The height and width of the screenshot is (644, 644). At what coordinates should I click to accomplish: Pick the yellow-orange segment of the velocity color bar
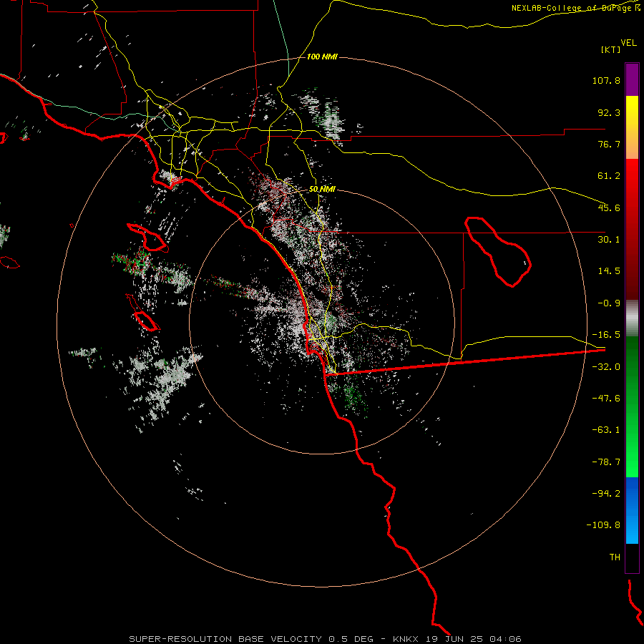point(632,127)
